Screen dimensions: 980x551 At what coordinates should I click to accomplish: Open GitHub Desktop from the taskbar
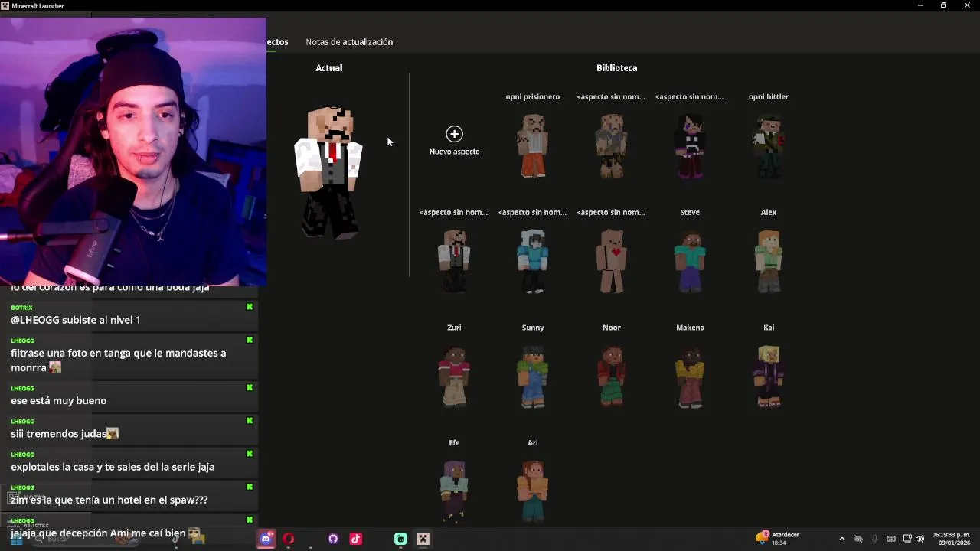pos(333,539)
